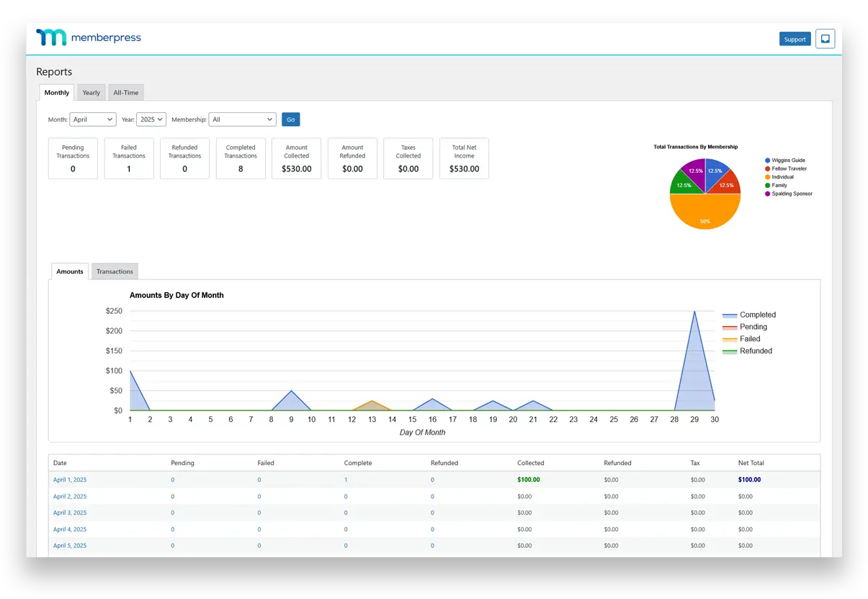Screen dimensions: 868x599
Task: Open the Transactions chart tab
Action: (x=115, y=271)
